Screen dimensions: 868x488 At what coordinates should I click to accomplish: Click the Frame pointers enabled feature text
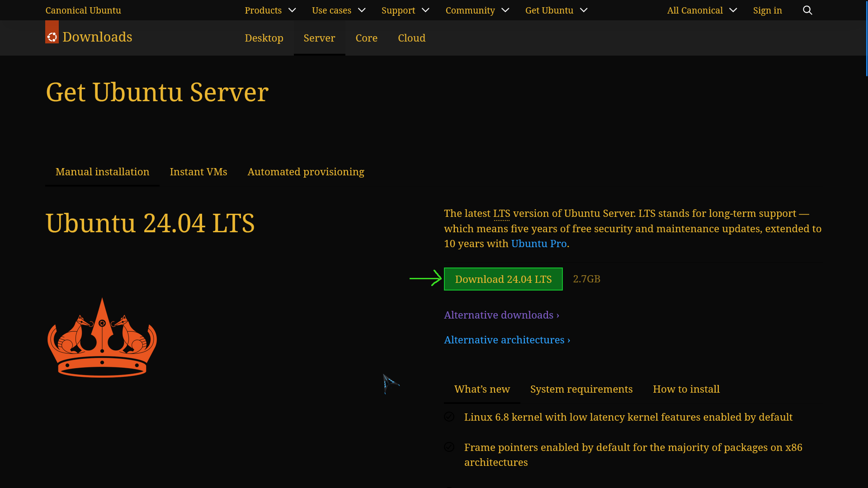(633, 455)
